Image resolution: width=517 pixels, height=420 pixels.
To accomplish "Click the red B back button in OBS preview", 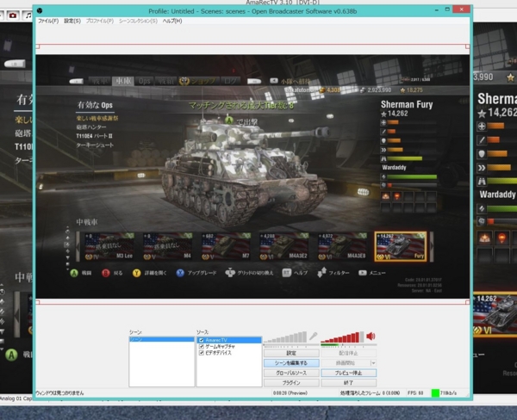I will click(105, 273).
